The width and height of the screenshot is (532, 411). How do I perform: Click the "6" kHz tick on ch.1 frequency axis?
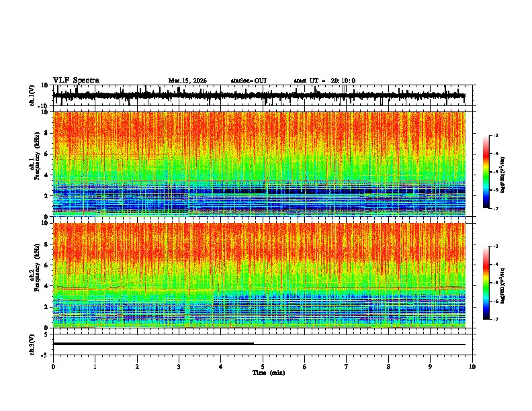pos(46,154)
